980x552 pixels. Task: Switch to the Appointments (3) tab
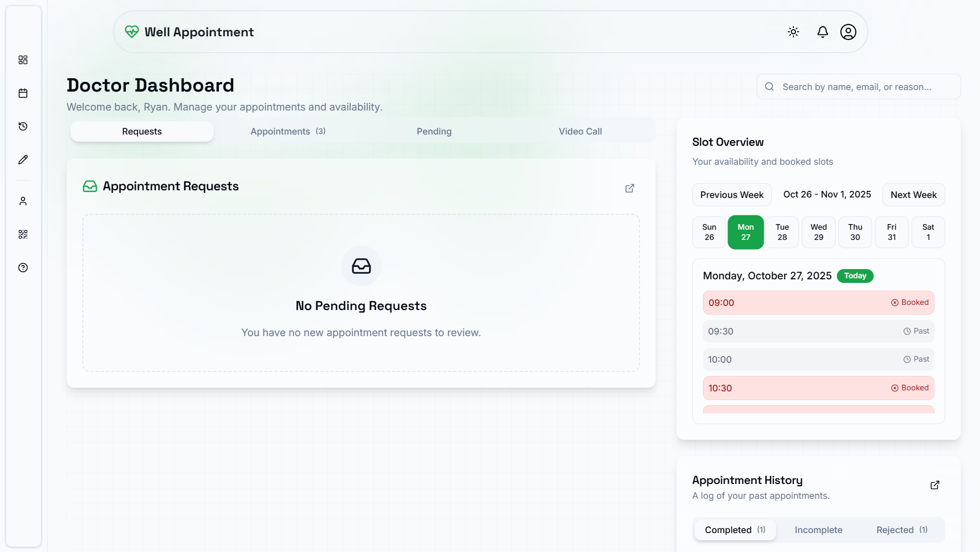[x=288, y=131]
